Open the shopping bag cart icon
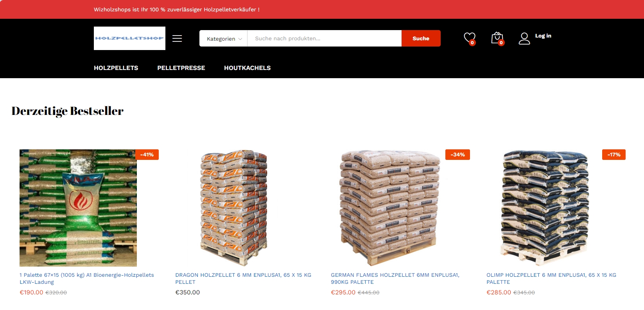Image resolution: width=644 pixels, height=310 pixels. coord(497,38)
